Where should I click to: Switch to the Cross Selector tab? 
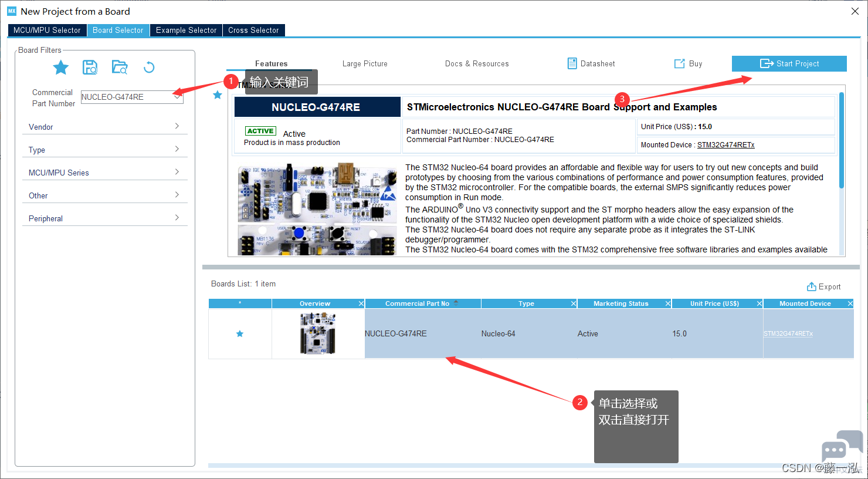[x=253, y=30]
